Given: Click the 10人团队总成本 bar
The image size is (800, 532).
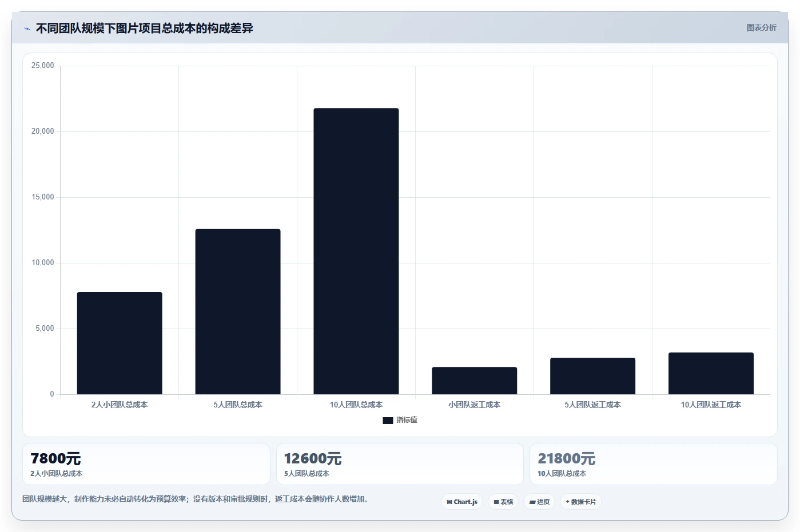Looking at the screenshot, I should (356, 251).
